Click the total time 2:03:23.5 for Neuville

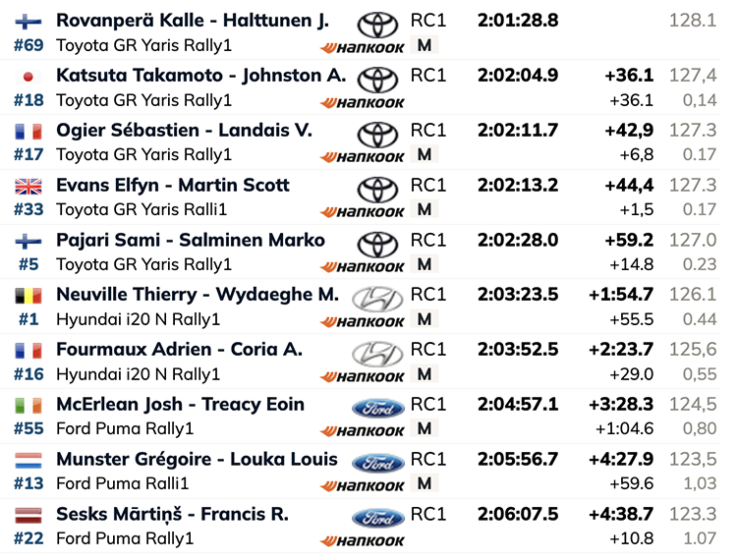[x=518, y=295]
